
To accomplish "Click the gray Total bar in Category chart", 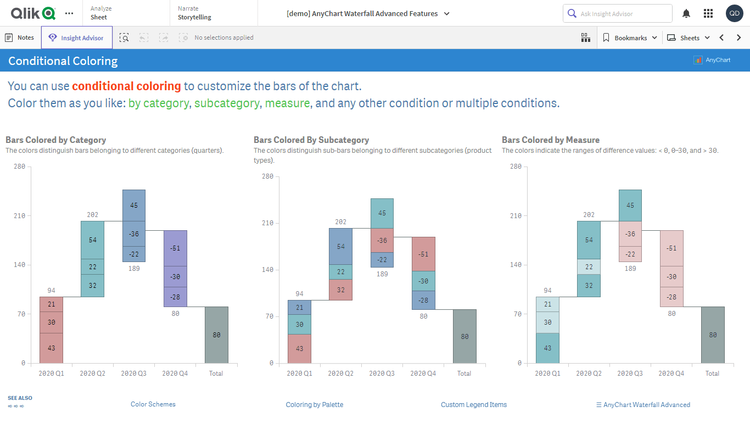I will pyautogui.click(x=215, y=334).
